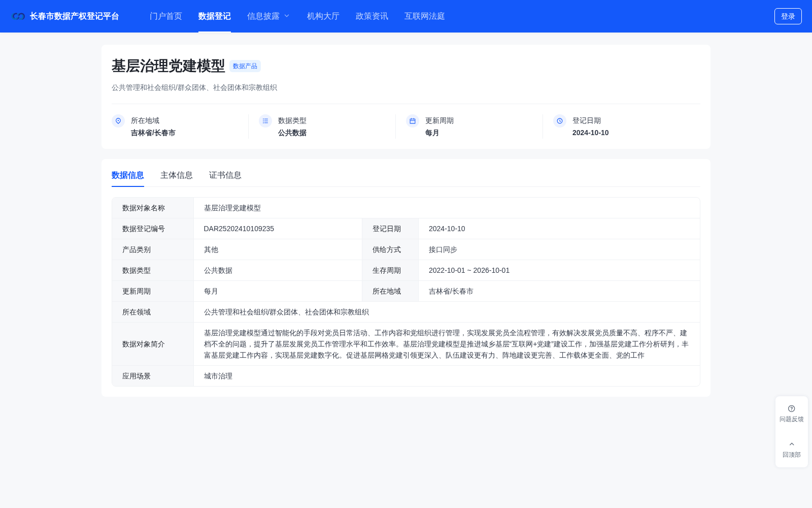Click the 2022-10-01 ~ 2026-10-01 value
This screenshot has height=508, width=812.
pos(469,270)
